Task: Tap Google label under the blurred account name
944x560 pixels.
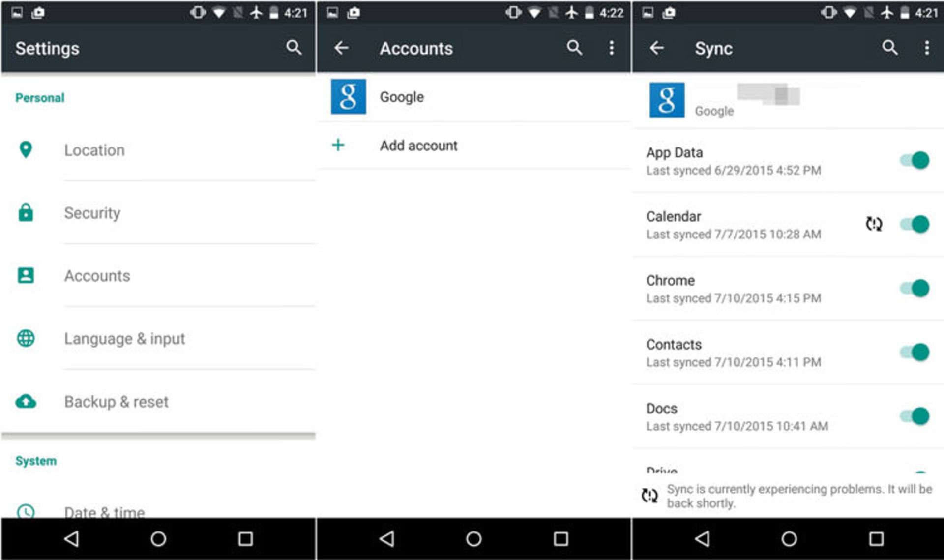Action: (714, 111)
